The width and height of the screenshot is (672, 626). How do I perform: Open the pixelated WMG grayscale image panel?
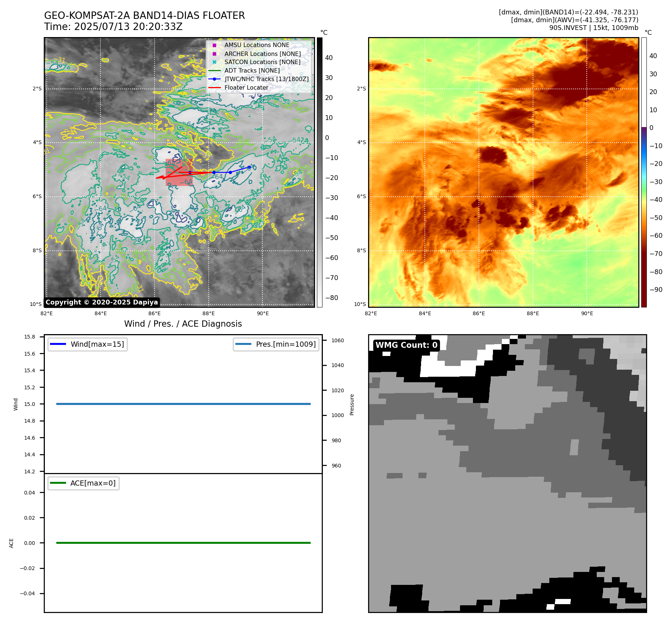click(507, 473)
